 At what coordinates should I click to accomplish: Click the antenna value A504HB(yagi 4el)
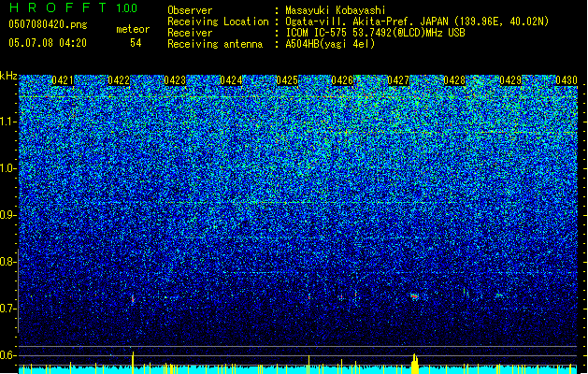tap(330, 44)
